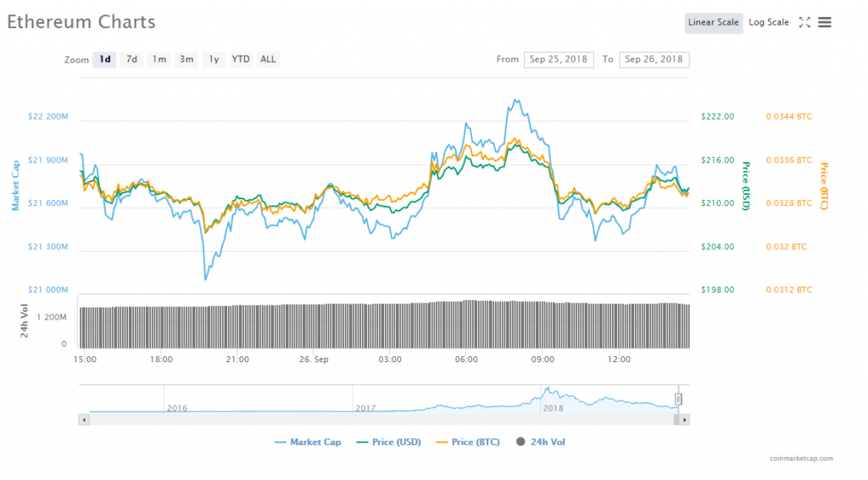Set zoom to 1m
Image resolution: width=868 pixels, height=480 pixels.
point(159,59)
